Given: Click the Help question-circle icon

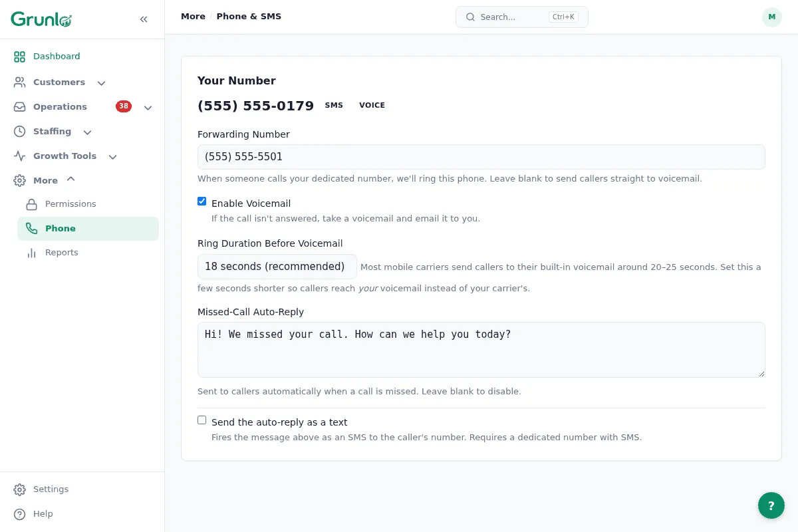Looking at the screenshot, I should pyautogui.click(x=20, y=514).
